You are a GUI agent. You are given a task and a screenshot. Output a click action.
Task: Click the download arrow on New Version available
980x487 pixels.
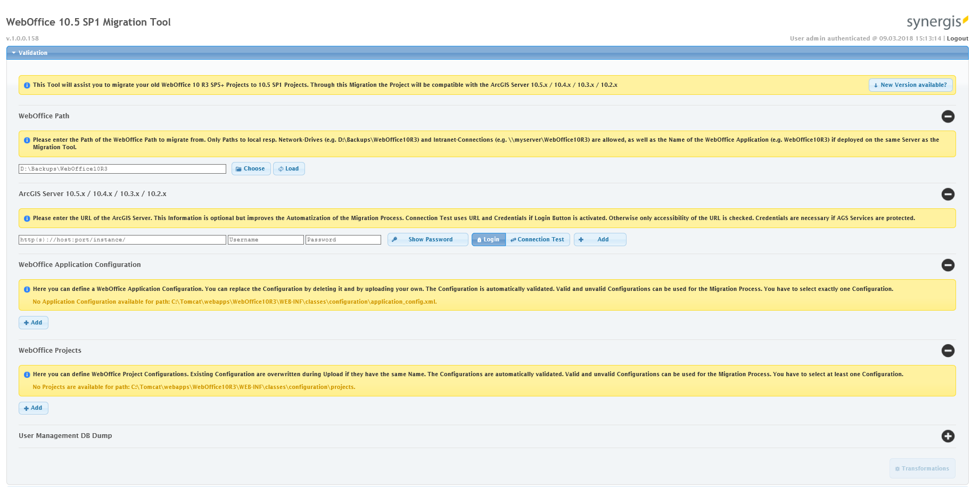[876, 85]
